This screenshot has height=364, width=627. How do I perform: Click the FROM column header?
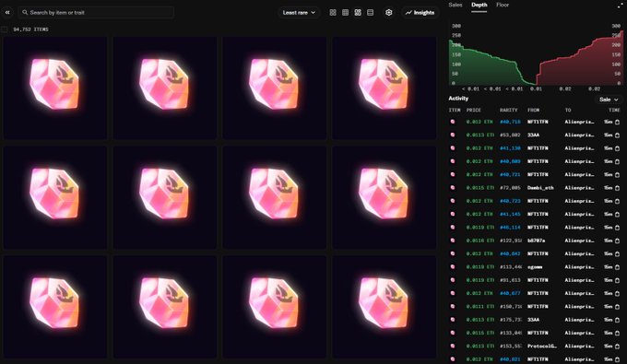(533, 110)
